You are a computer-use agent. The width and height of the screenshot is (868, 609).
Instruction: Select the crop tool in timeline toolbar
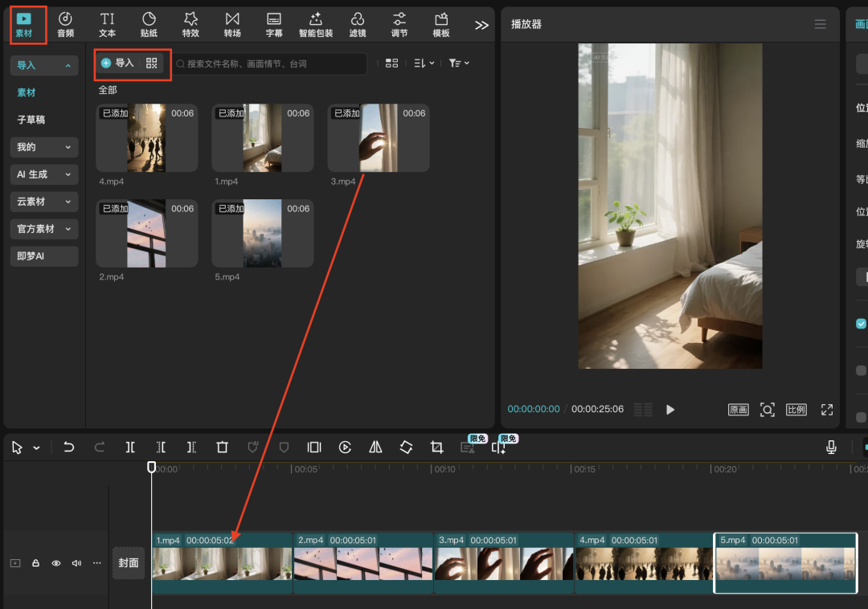point(436,448)
